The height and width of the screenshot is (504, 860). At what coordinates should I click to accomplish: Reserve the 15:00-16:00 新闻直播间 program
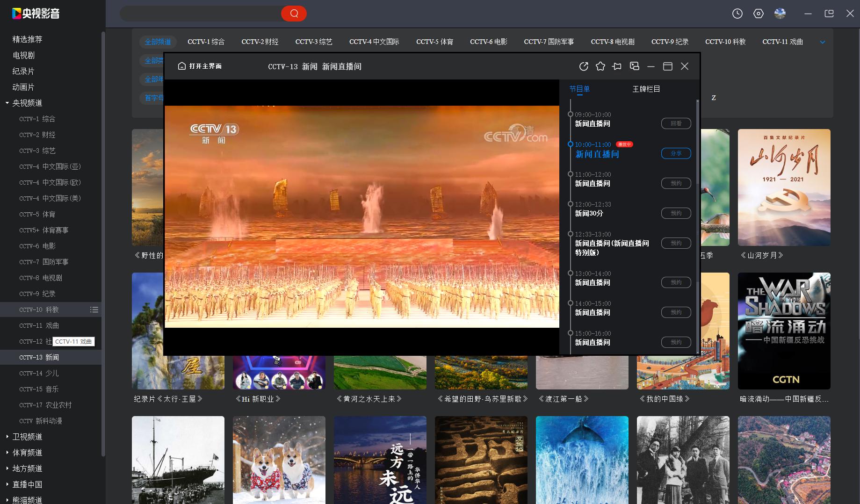[676, 342]
